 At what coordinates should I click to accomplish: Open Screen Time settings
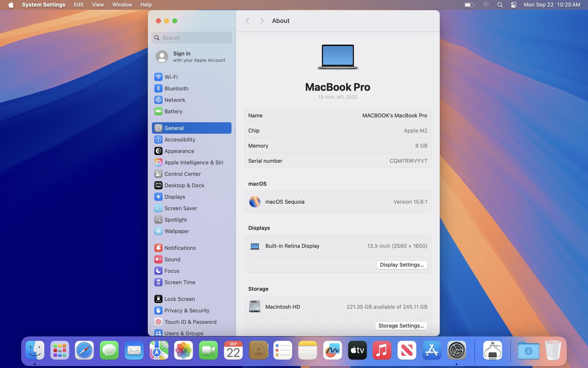pos(192,282)
